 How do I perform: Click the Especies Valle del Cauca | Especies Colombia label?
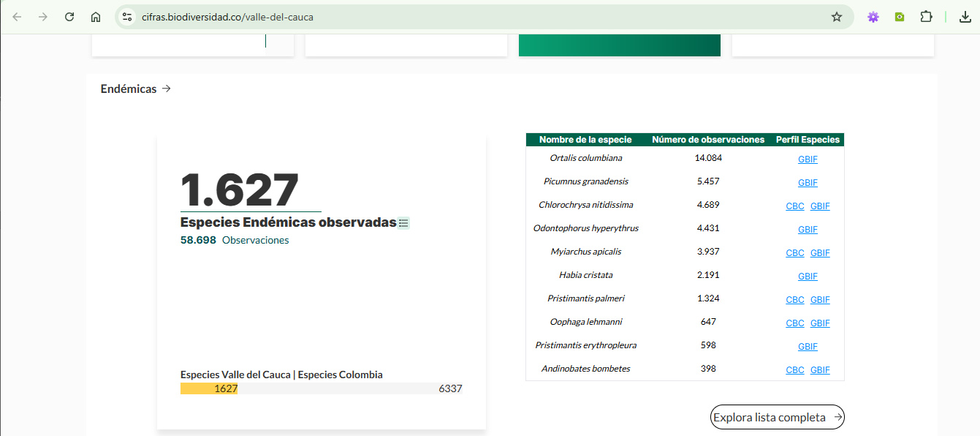(281, 375)
